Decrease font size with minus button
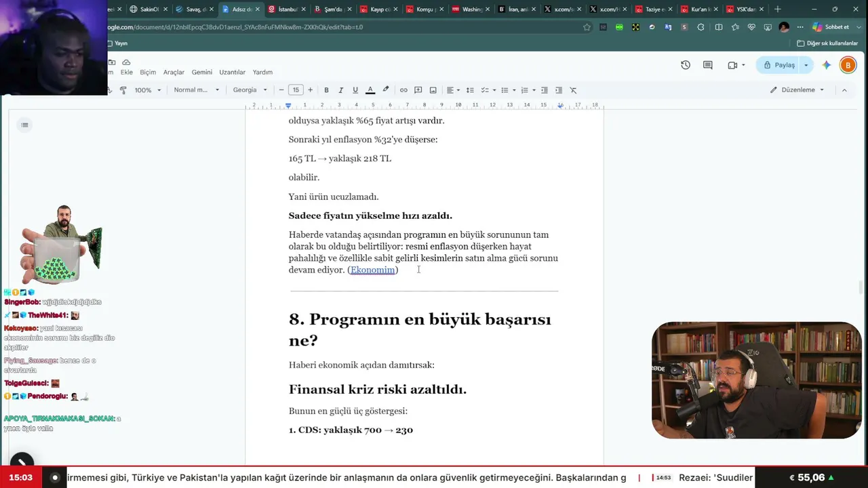 (x=281, y=90)
